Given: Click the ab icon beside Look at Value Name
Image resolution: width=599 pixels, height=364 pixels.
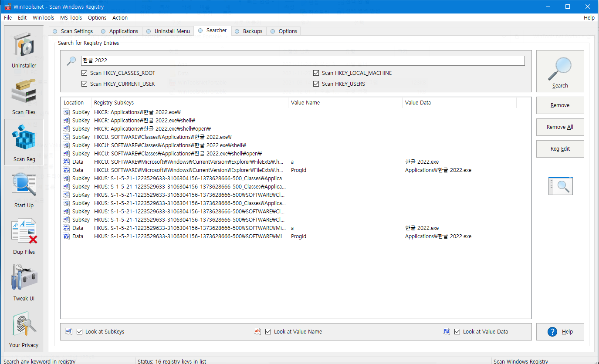Looking at the screenshot, I should (257, 331).
